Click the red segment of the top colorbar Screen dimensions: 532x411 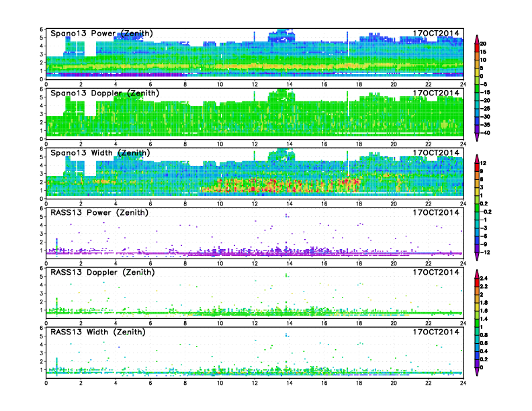[x=477, y=48]
